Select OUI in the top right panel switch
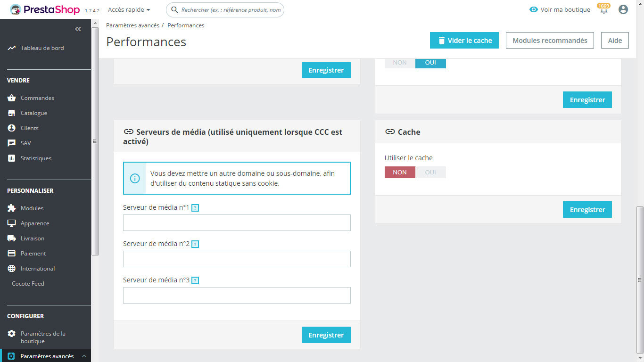 [x=430, y=63]
